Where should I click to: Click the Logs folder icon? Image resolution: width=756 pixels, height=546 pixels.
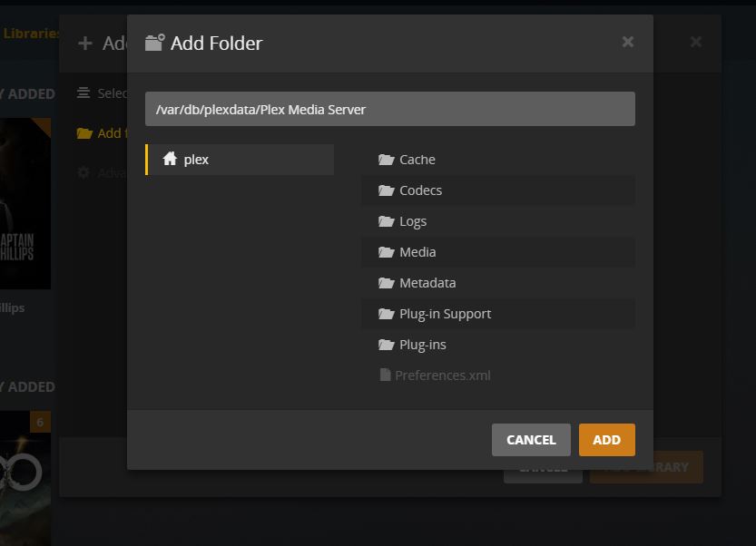pyautogui.click(x=386, y=221)
